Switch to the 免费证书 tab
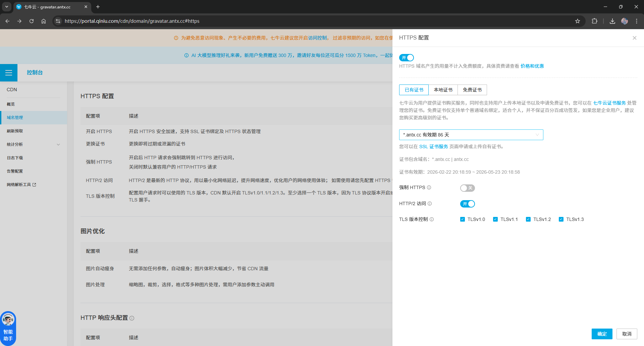Image resolution: width=644 pixels, height=346 pixels. (472, 90)
